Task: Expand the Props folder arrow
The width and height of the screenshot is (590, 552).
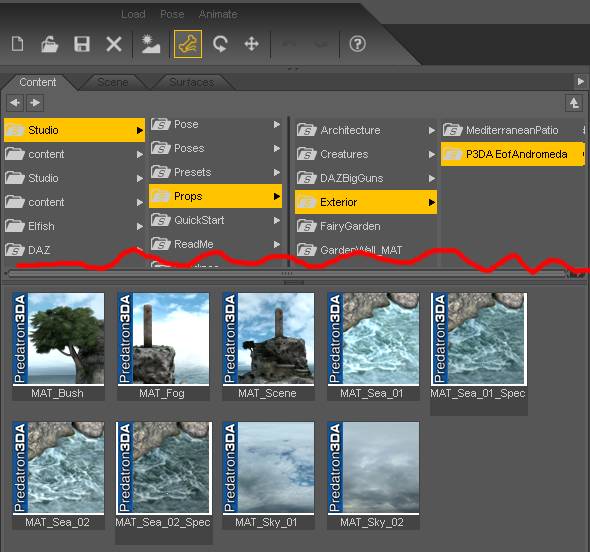Action: (277, 196)
